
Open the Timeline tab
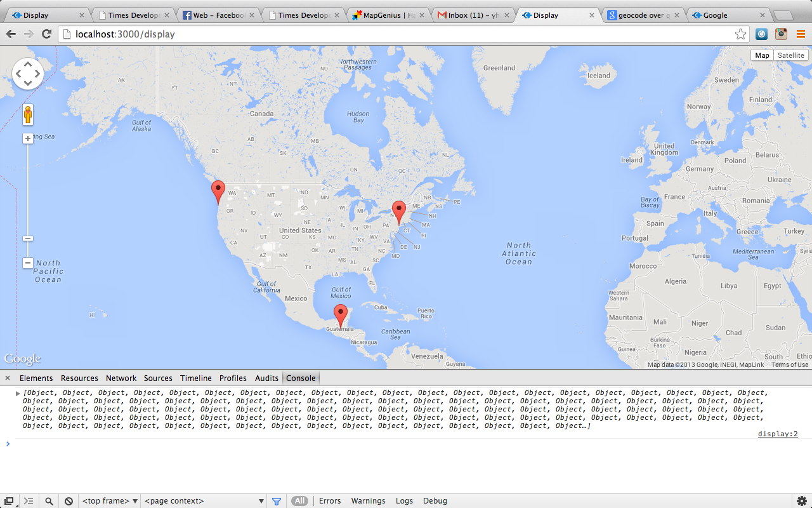point(196,378)
